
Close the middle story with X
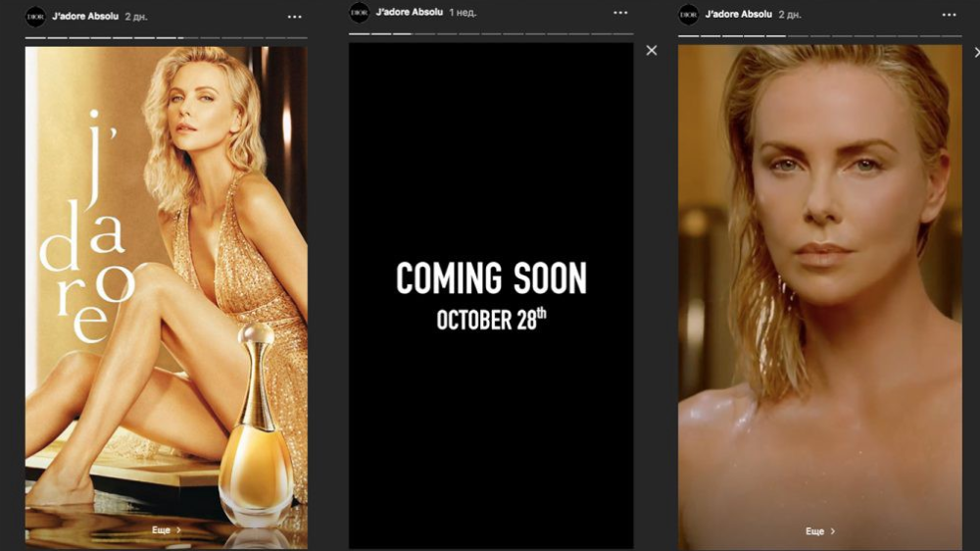[652, 51]
